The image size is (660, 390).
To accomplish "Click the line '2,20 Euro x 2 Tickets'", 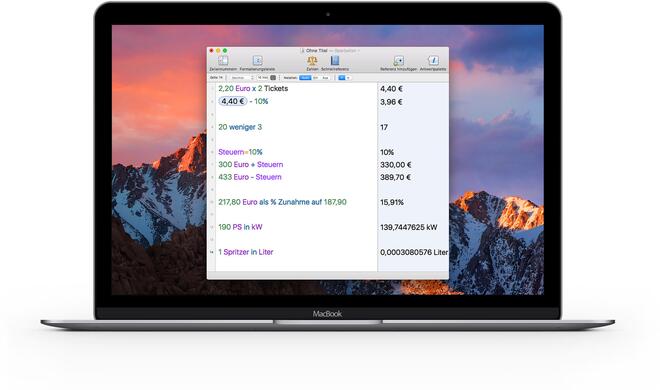I will [x=253, y=88].
